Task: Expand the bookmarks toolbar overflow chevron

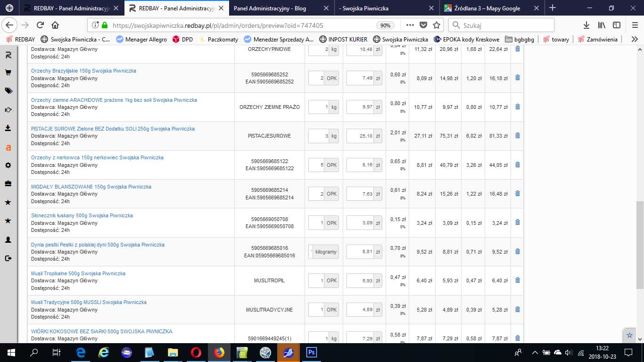Action: coord(634,39)
